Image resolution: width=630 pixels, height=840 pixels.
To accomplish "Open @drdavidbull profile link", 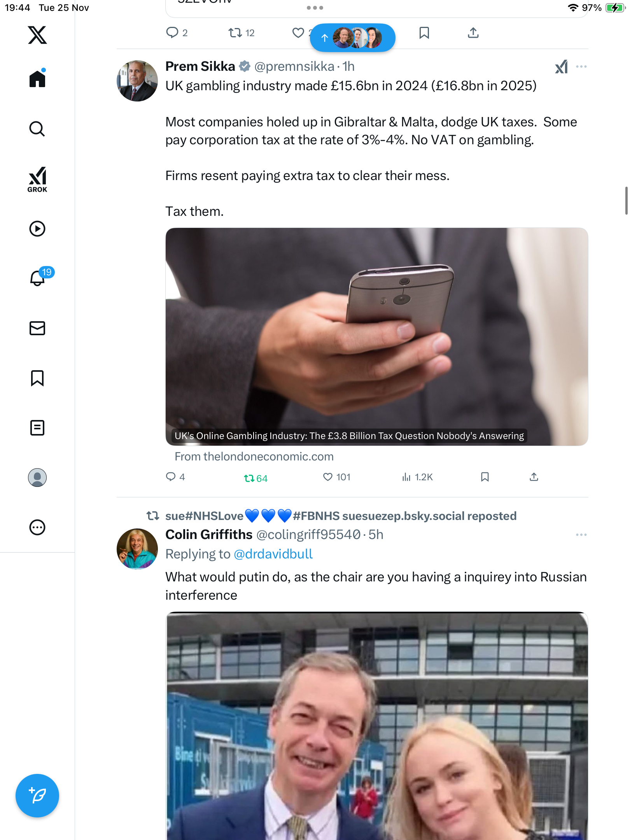I will pyautogui.click(x=273, y=554).
